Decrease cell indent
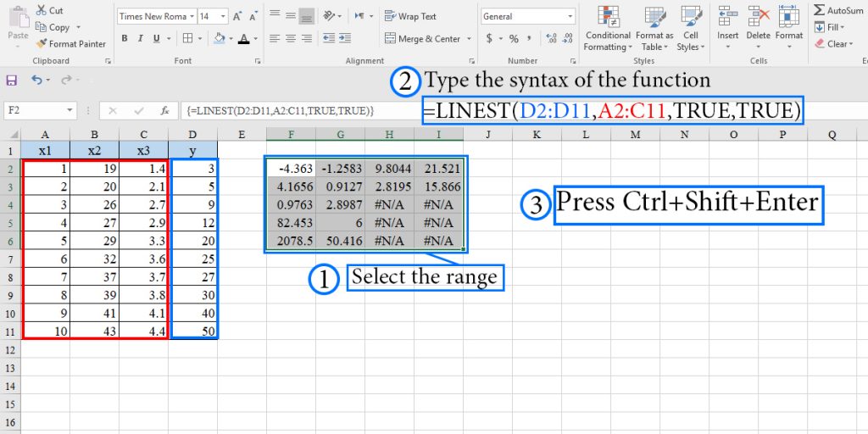The width and height of the screenshot is (868, 434). (329, 38)
